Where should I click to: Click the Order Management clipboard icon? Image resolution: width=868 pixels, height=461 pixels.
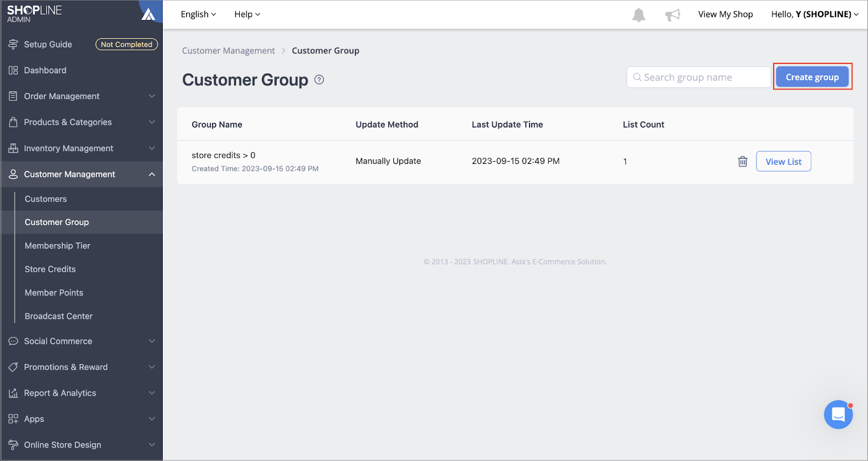click(13, 96)
